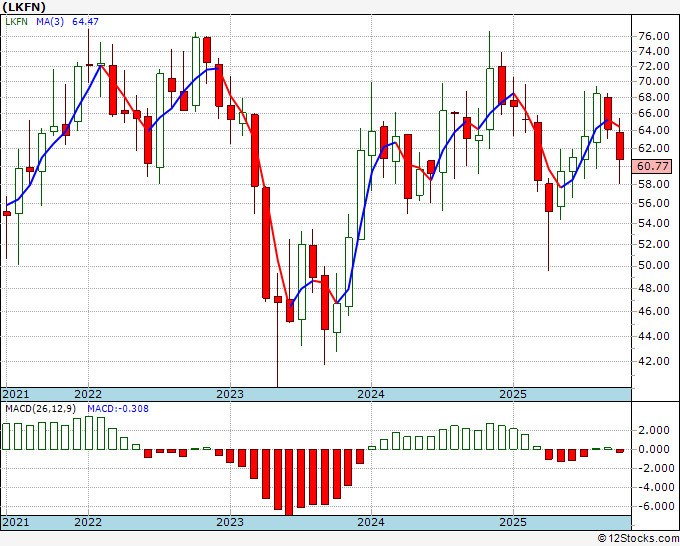Image resolution: width=680 pixels, height=546 pixels.
Task: Select the 76.00 price axis label
Action: pyautogui.click(x=654, y=36)
